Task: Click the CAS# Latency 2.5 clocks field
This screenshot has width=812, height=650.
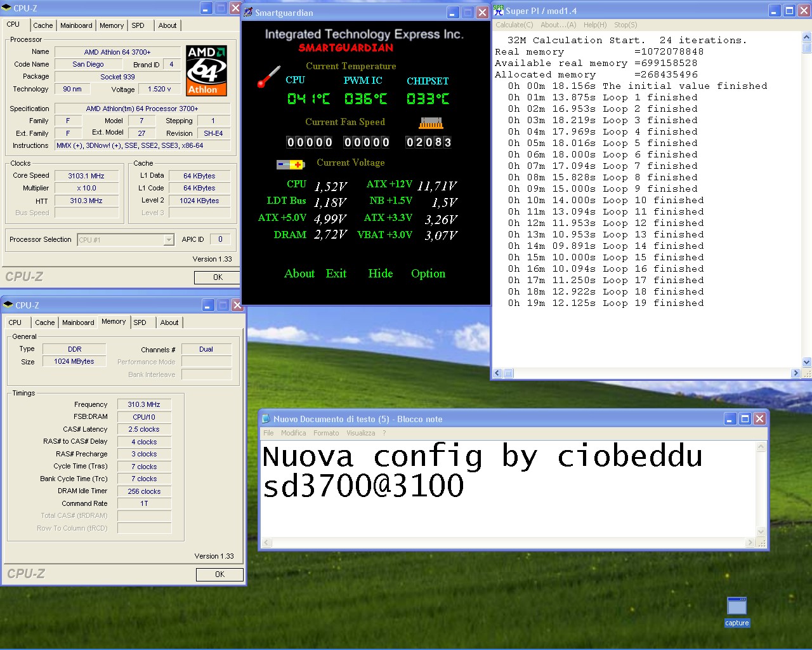Action: coord(144,429)
